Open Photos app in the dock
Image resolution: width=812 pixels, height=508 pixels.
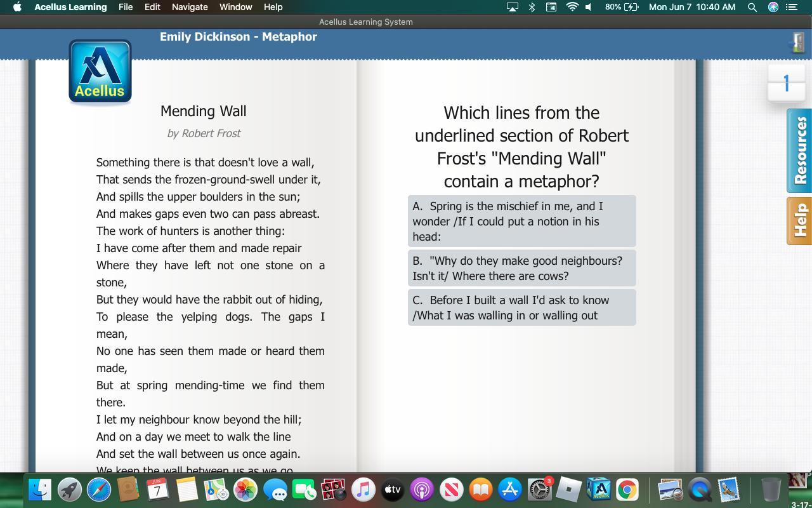246,490
